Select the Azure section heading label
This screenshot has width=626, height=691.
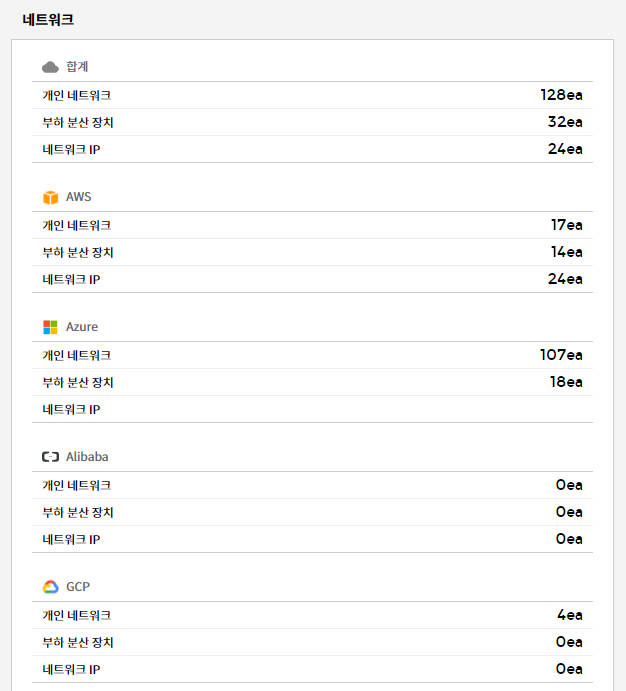tap(82, 327)
